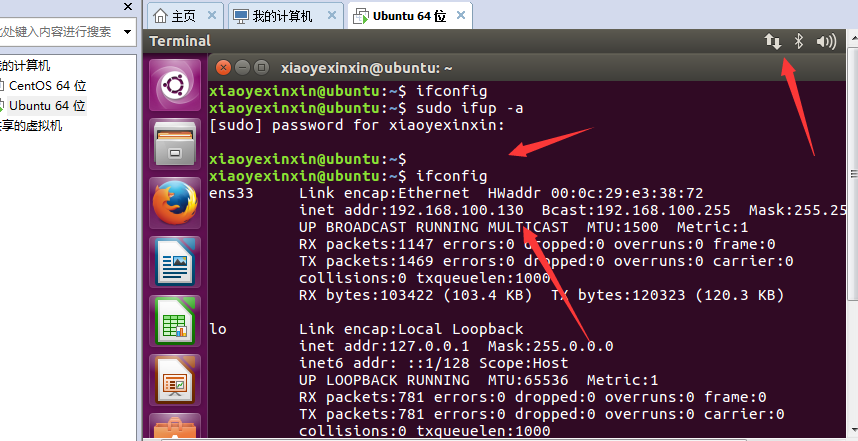Image resolution: width=858 pixels, height=441 pixels.
Task: Select the Ubuntu 64 位 tab
Action: (x=410, y=15)
